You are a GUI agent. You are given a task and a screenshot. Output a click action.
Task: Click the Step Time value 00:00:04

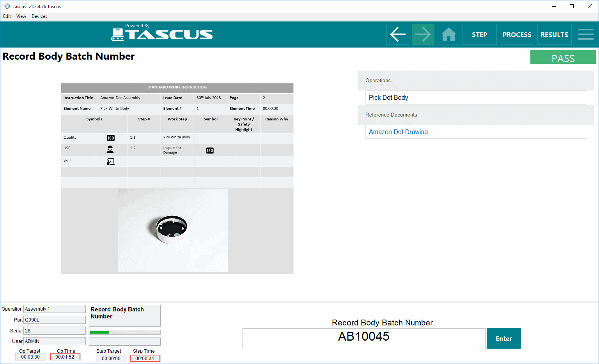145,358
